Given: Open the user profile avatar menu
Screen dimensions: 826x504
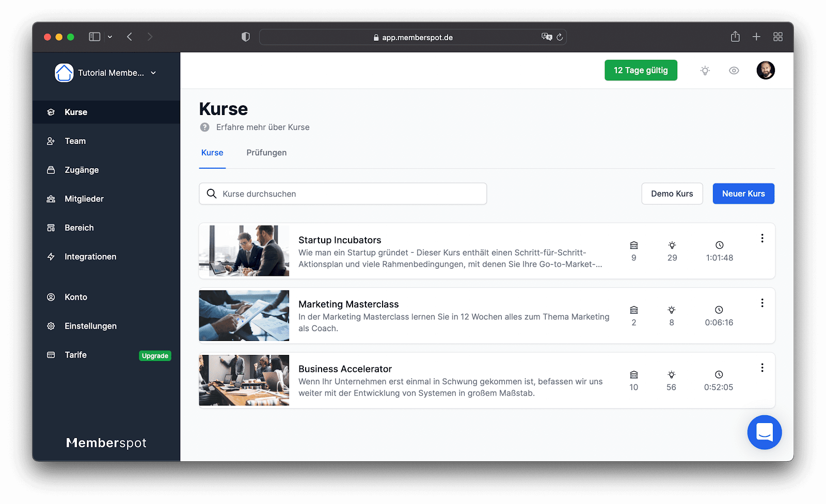Looking at the screenshot, I should point(766,70).
